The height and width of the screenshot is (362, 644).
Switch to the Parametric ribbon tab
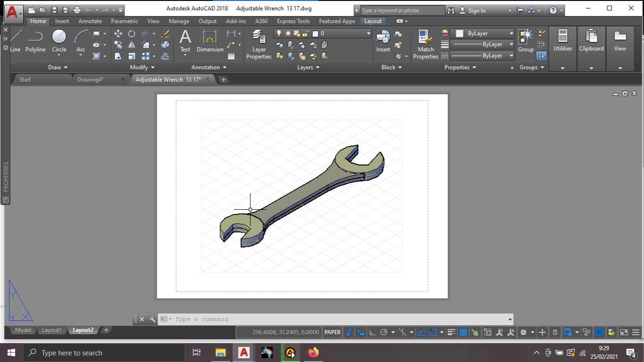coord(124,21)
